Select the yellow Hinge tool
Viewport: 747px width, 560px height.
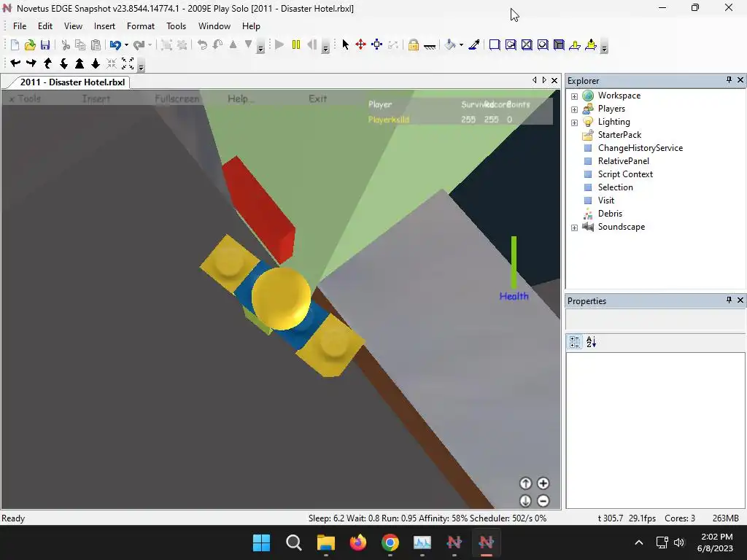(575, 44)
